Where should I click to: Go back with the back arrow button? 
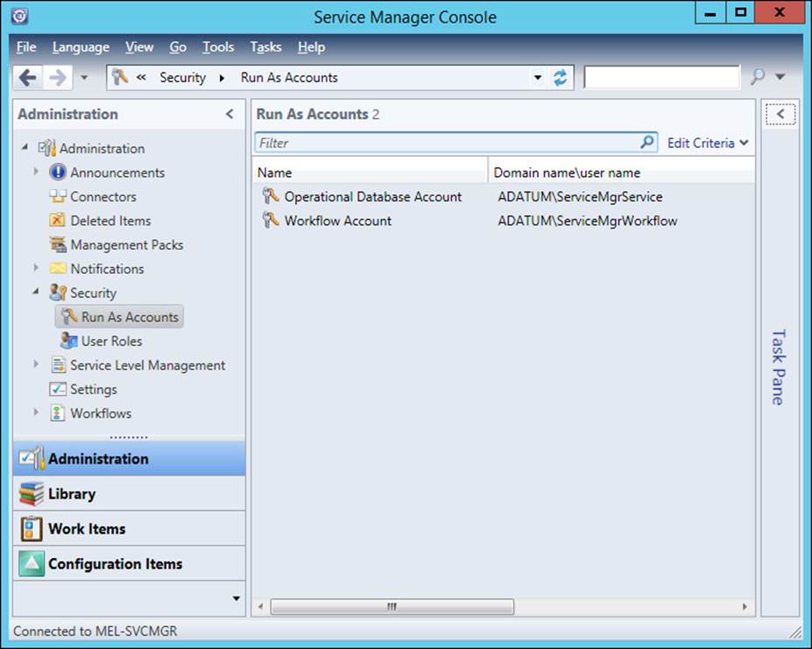click(27, 78)
